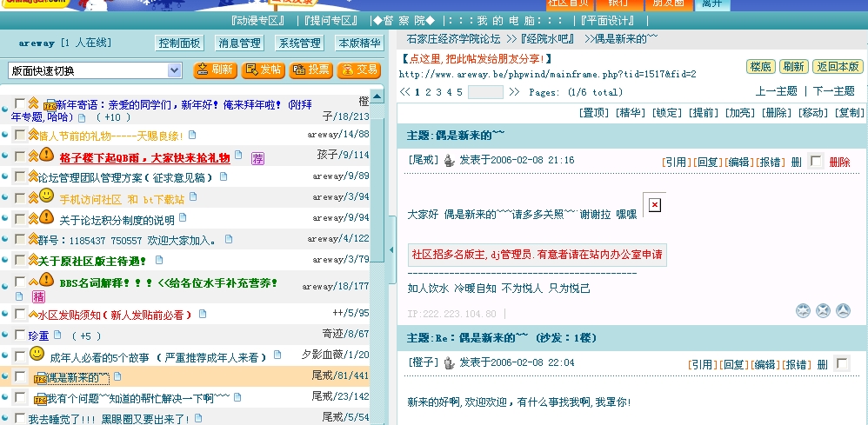Image resolution: width=868 pixels, height=425 pixels.
Task: Click the page number input box
Action: 485,92
